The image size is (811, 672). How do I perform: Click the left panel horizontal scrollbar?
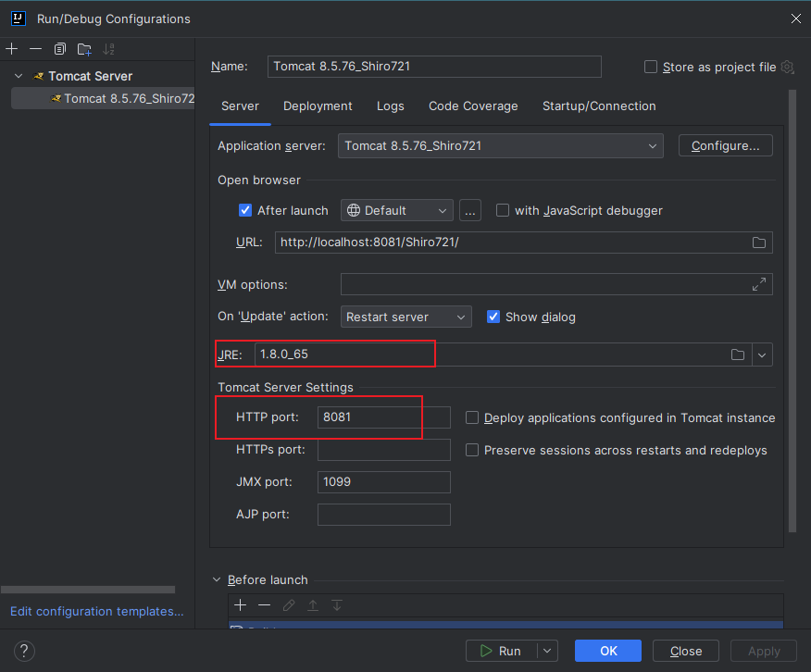88,590
